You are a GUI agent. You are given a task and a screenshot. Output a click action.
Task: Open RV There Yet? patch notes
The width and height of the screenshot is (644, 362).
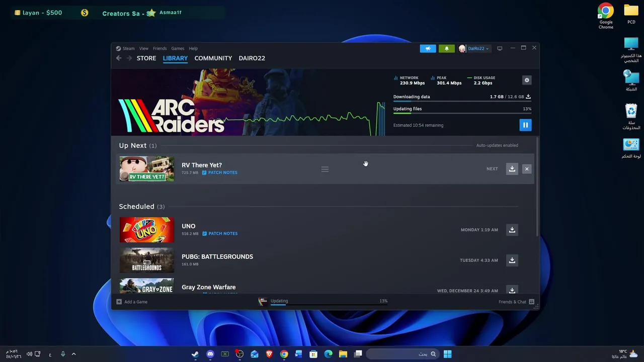pos(220,172)
